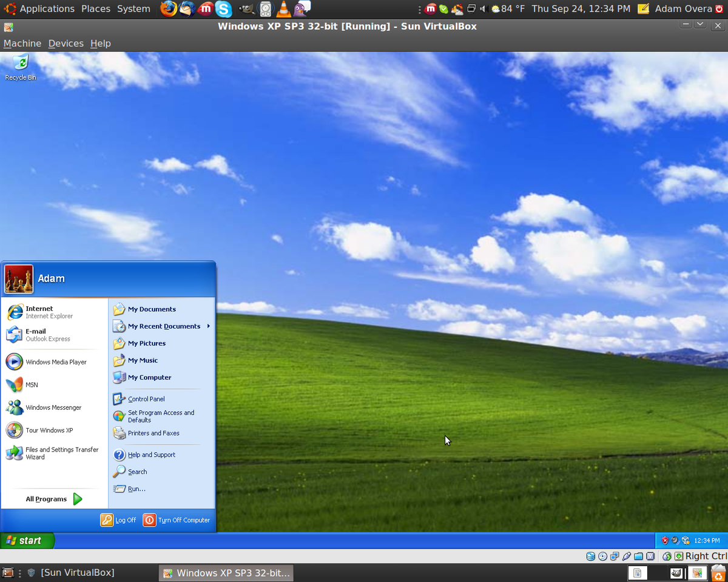Click the USB status icon in VirtualBox
728x582 pixels.
pos(627,556)
